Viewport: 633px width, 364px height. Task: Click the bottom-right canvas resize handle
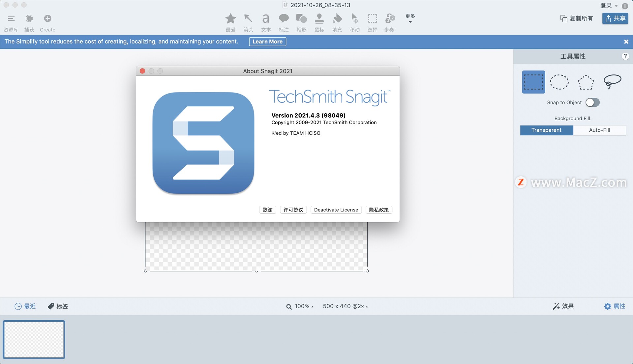click(367, 271)
